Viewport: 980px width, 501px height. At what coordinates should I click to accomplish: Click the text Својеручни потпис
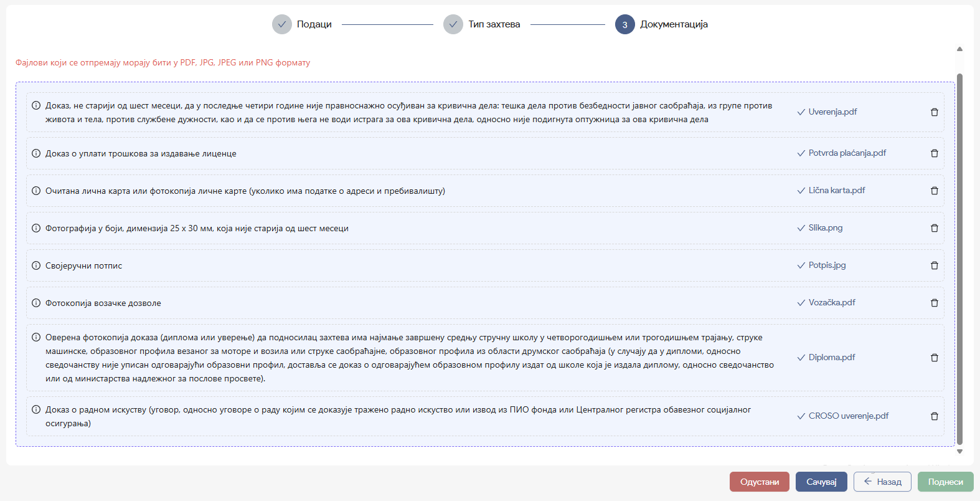tap(83, 265)
